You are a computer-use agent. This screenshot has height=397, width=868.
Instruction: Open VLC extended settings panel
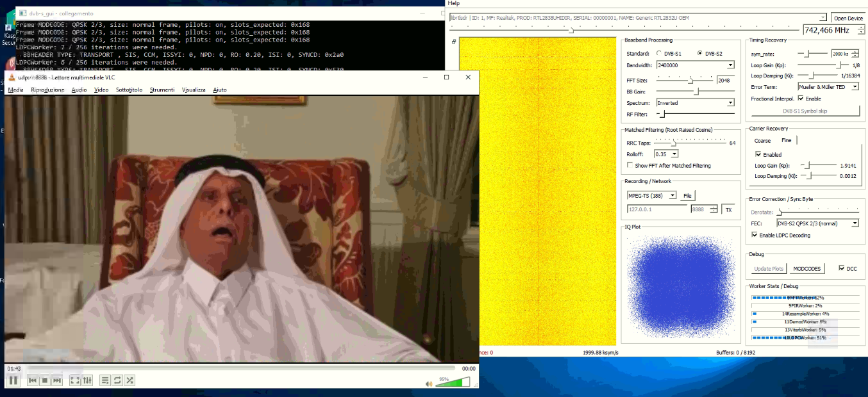pos(88,380)
